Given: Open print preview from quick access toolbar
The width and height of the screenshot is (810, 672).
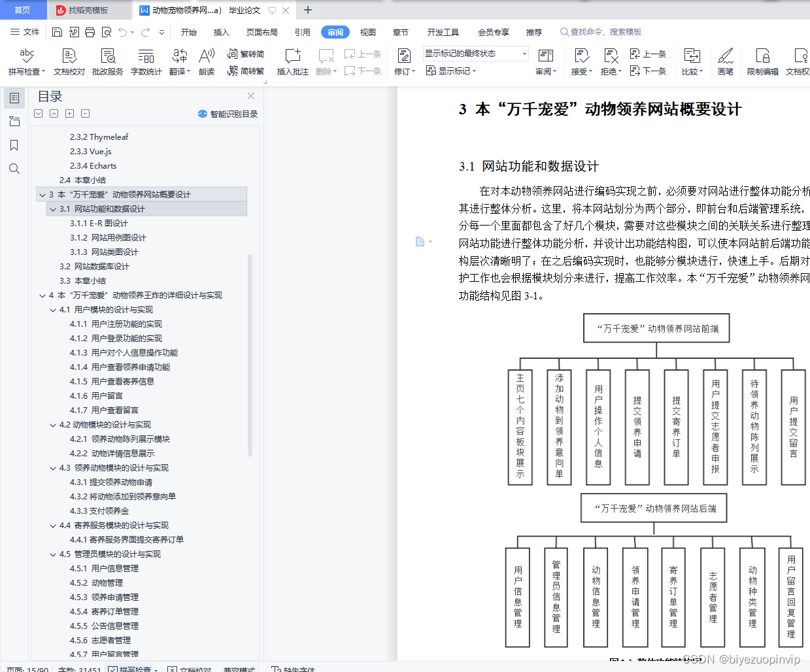Looking at the screenshot, I should point(106,32).
